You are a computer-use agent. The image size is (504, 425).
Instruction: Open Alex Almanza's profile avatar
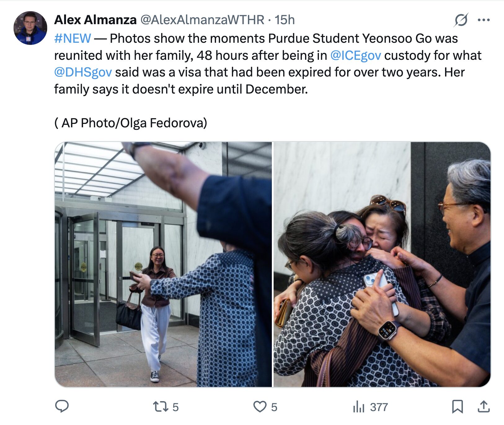pyautogui.click(x=30, y=28)
